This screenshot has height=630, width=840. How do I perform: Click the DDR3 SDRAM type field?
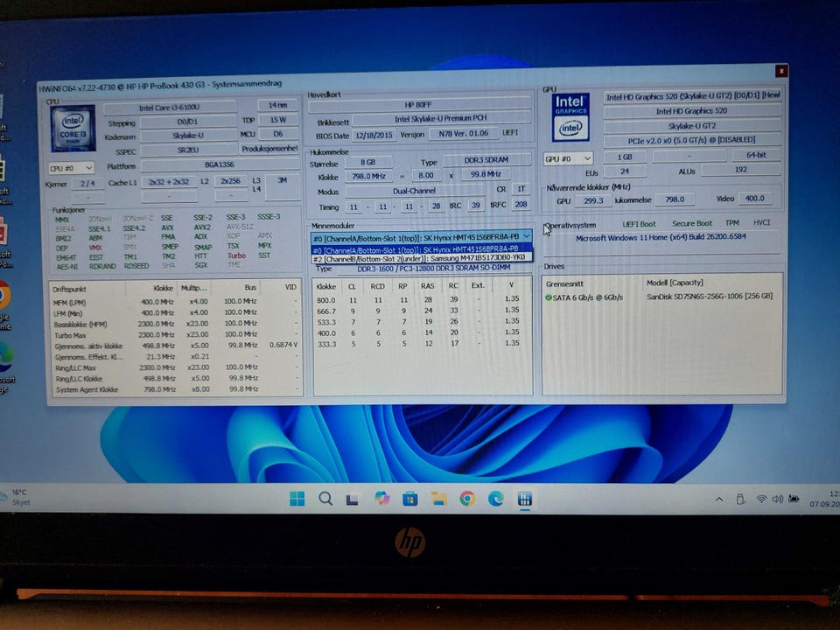(x=486, y=159)
